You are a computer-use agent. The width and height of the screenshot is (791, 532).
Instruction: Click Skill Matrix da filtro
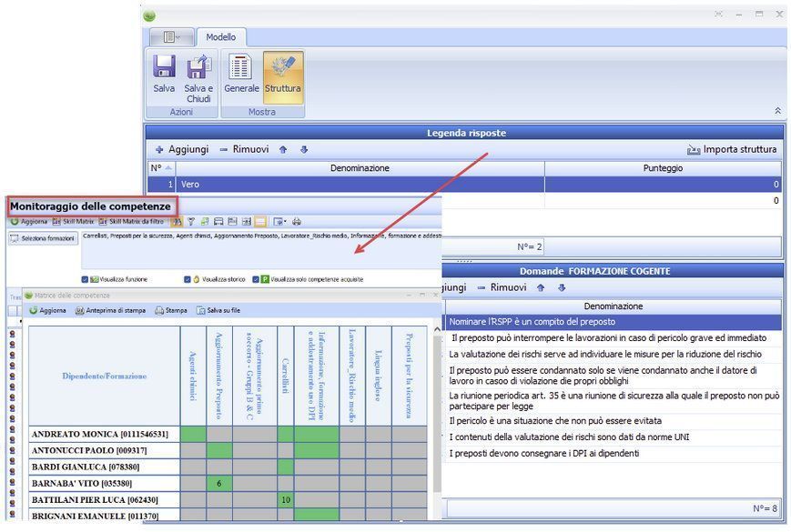tap(132, 221)
